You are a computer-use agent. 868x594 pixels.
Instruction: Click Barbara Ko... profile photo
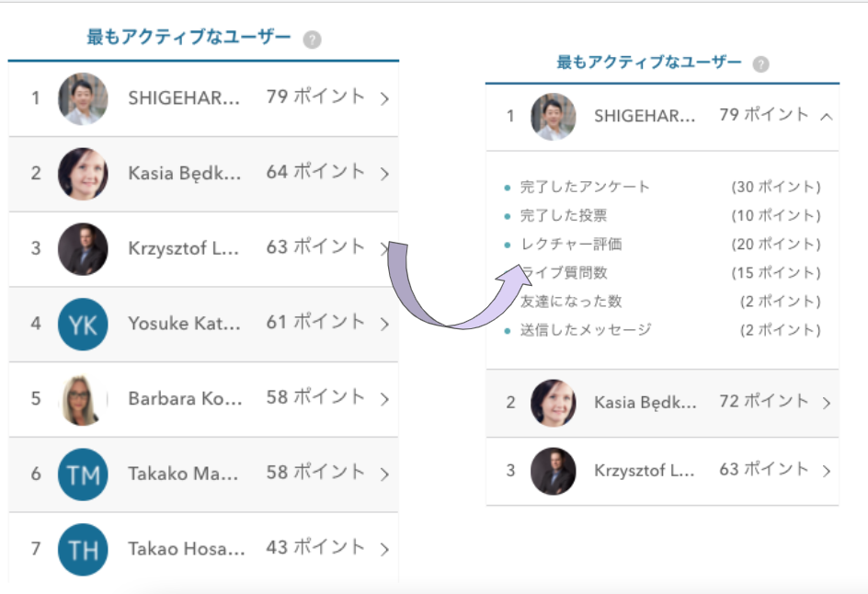pos(83,399)
